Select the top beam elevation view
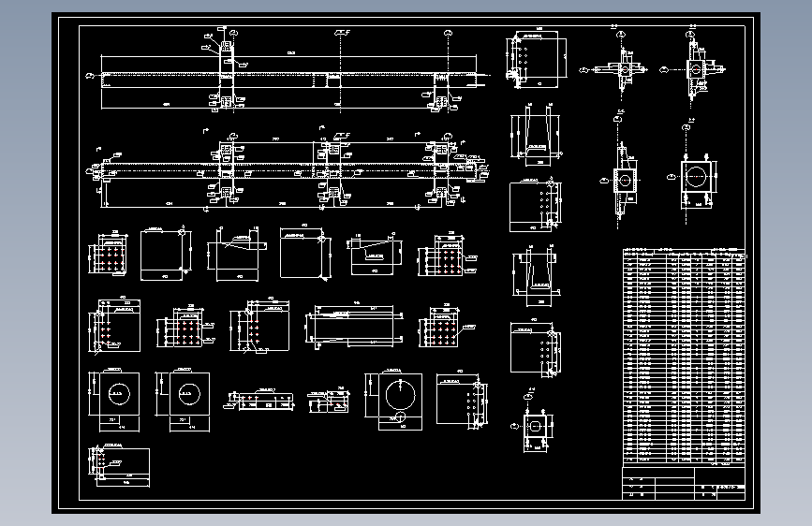This screenshot has width=812, height=526. [288, 69]
